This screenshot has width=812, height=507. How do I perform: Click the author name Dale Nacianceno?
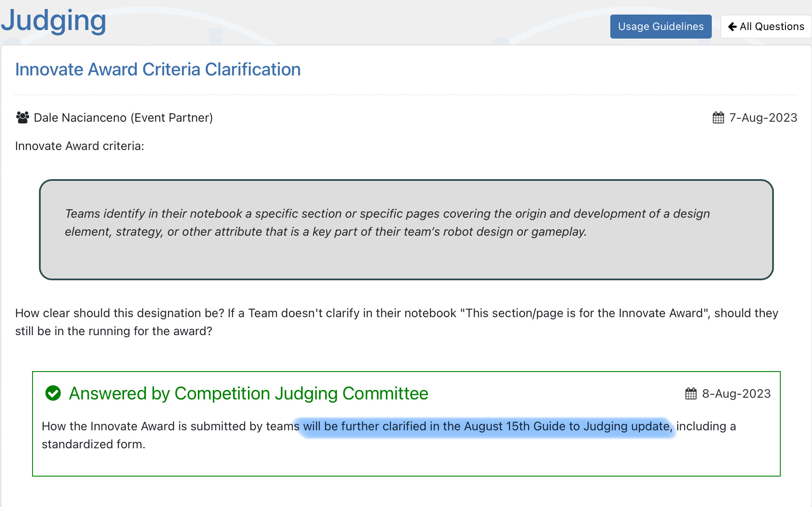tap(80, 118)
